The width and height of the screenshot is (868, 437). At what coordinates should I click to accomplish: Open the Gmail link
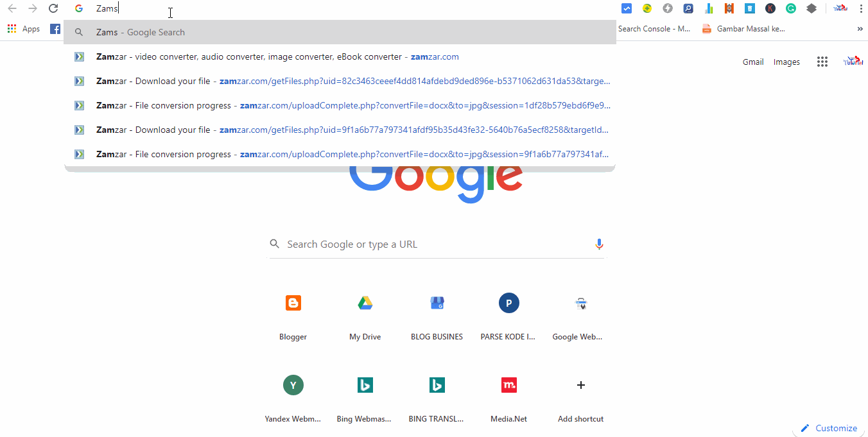pos(753,62)
